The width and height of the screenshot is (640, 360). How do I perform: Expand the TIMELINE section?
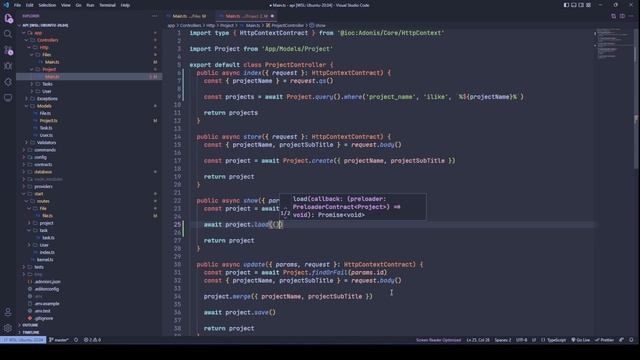pyautogui.click(x=31, y=333)
